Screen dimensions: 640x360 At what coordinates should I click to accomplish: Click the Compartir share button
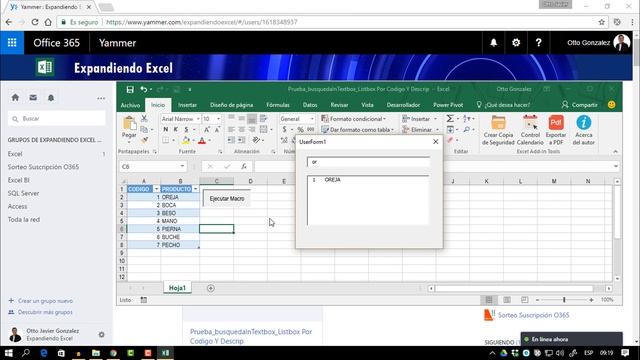[x=580, y=105]
